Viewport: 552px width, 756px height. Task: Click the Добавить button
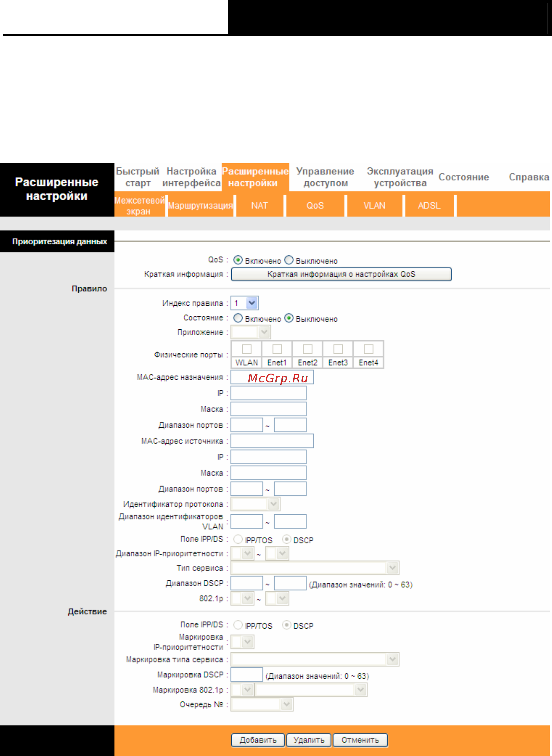258,740
